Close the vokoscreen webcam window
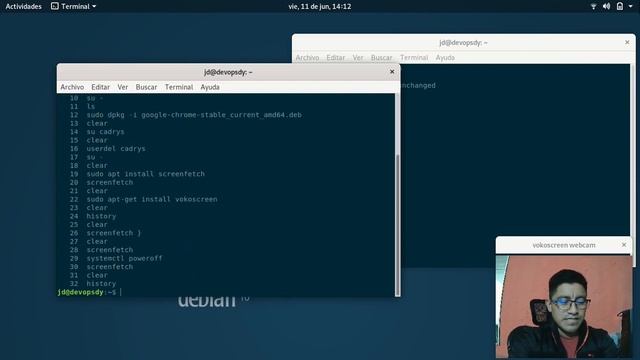640x360 pixels. click(x=624, y=245)
